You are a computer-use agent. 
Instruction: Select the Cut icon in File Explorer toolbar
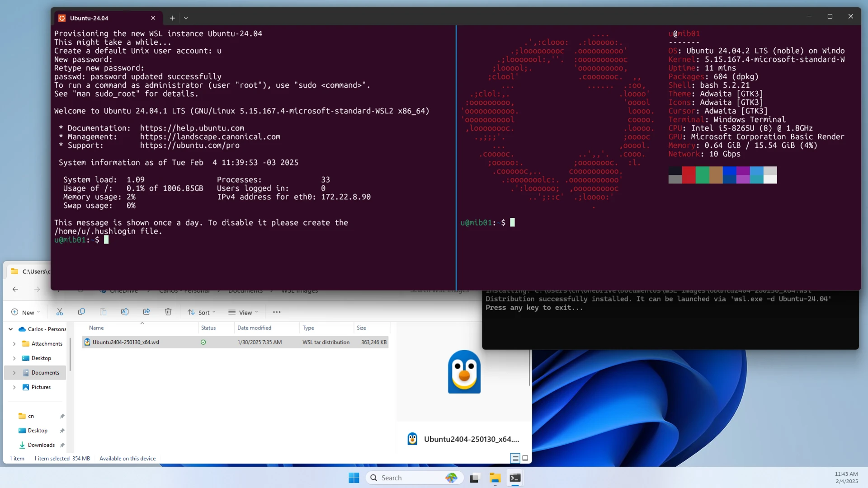pos(59,312)
